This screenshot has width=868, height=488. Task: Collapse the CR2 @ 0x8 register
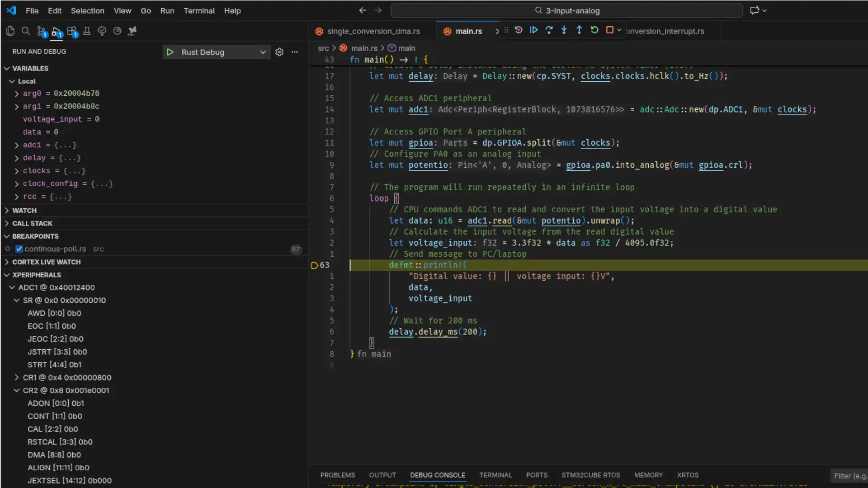pos(17,390)
